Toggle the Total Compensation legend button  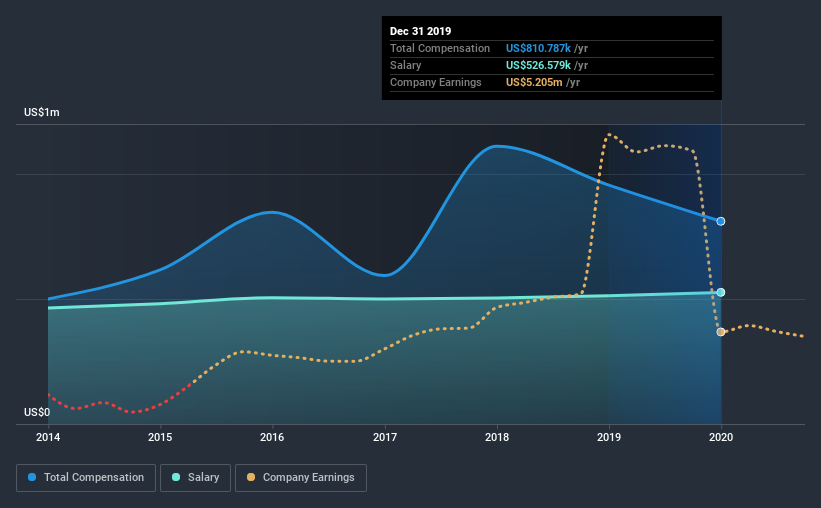[x=86, y=478]
